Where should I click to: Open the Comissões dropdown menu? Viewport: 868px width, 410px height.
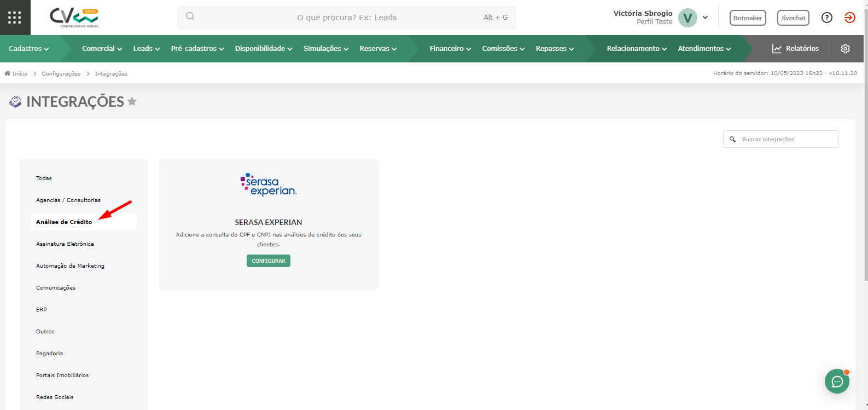[504, 49]
